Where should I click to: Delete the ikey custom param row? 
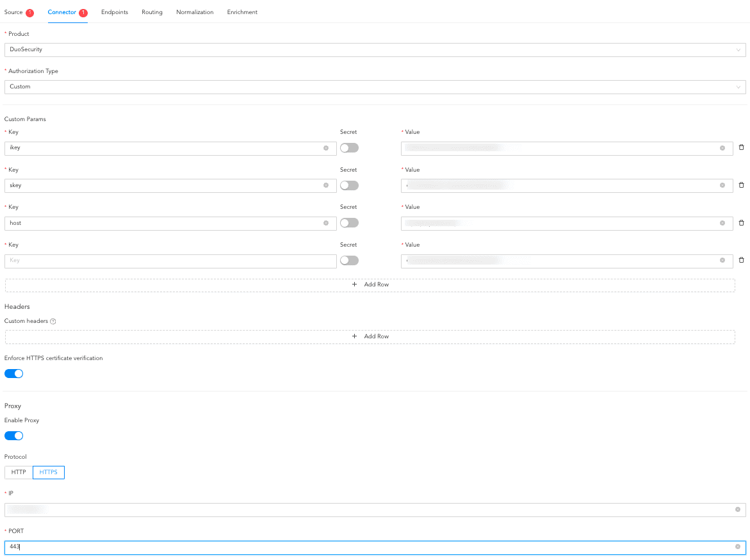(741, 148)
